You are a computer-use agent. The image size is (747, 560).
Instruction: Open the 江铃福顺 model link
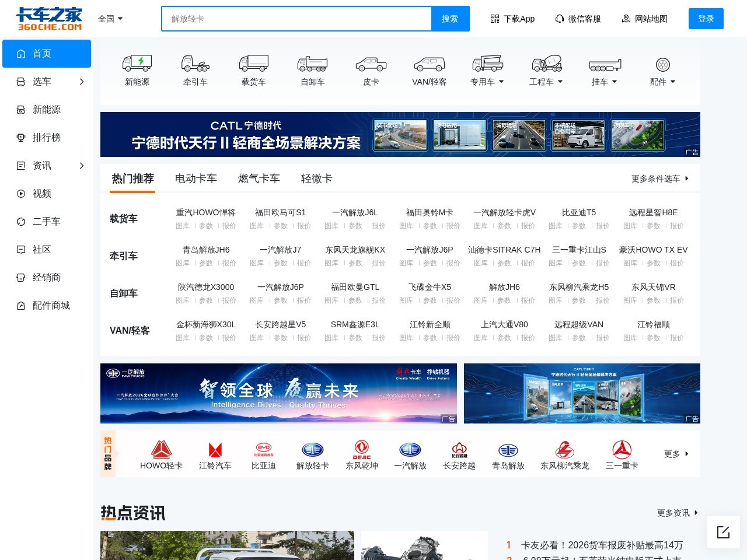[x=654, y=324]
